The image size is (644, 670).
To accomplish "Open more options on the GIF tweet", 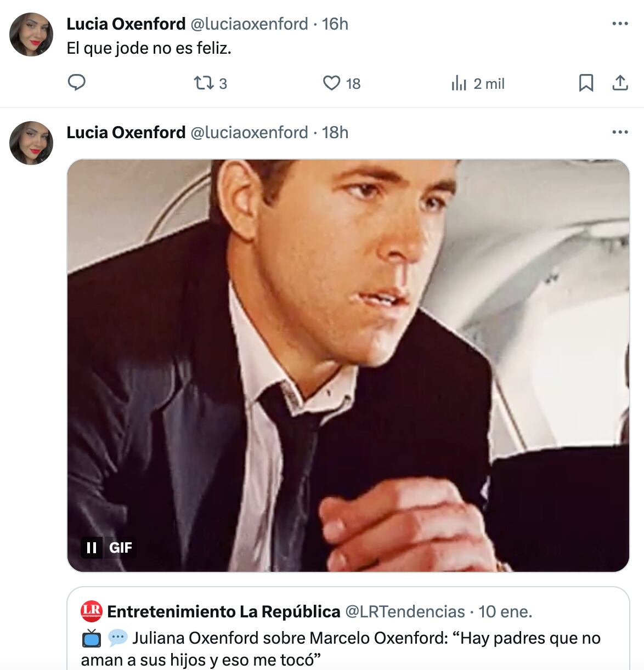I will point(620,130).
